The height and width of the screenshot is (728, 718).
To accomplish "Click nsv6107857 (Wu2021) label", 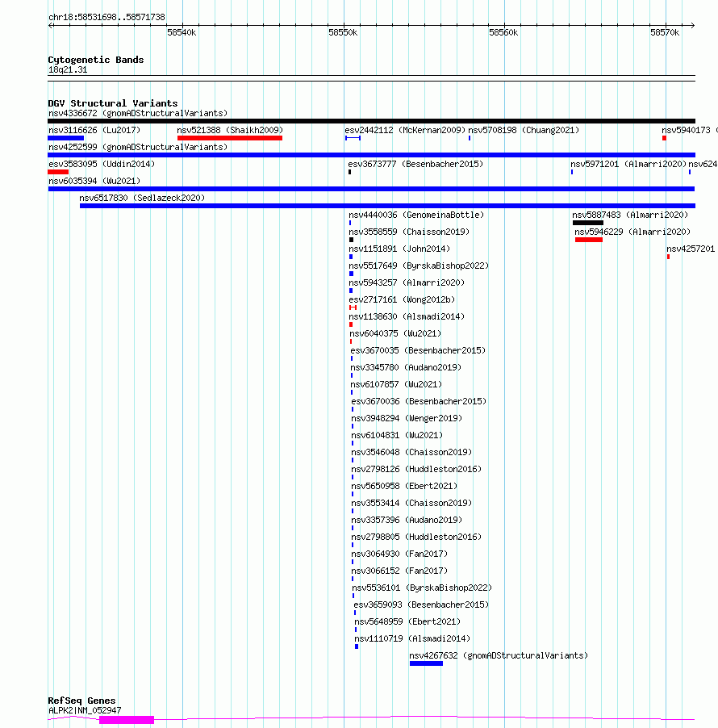I will (396, 384).
